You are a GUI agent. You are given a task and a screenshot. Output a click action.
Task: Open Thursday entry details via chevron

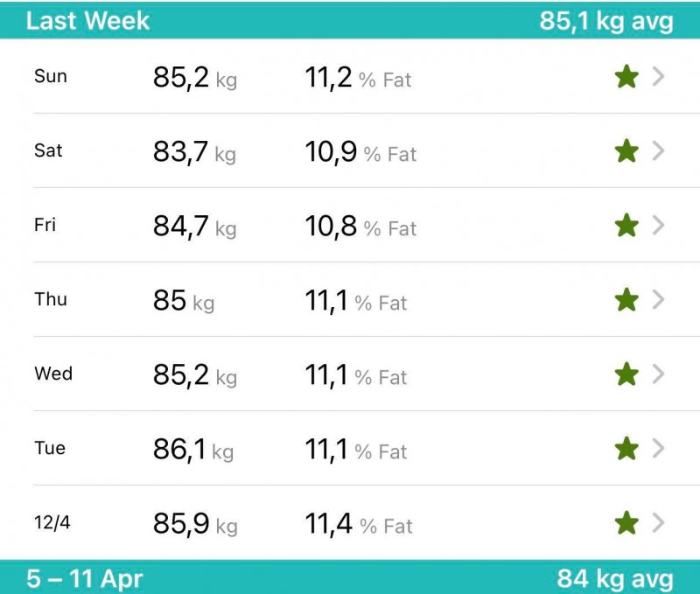click(659, 299)
